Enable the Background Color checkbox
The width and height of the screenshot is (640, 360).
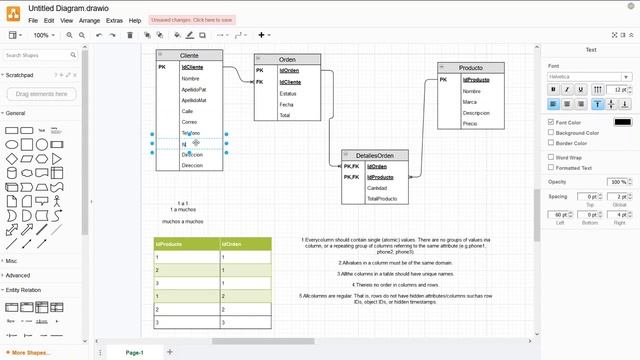551,132
